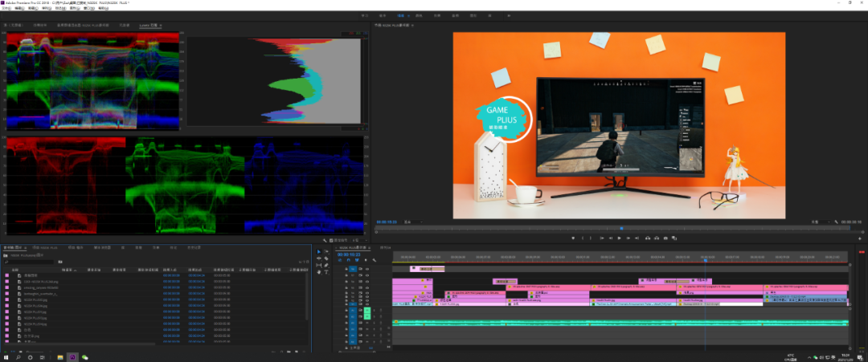This screenshot has width=868, height=362.
Task: Select the Razor tool
Action: [326, 258]
